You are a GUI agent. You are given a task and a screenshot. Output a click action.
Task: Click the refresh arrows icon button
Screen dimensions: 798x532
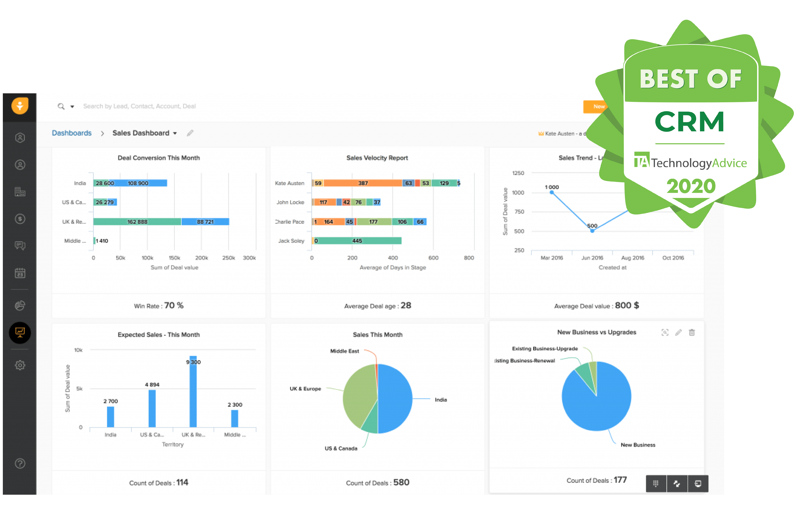point(677,483)
